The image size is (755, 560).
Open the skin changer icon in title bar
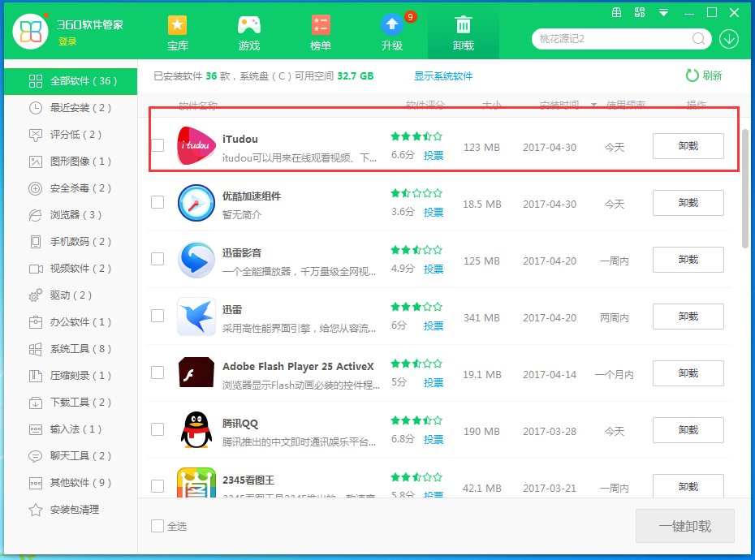[616, 12]
